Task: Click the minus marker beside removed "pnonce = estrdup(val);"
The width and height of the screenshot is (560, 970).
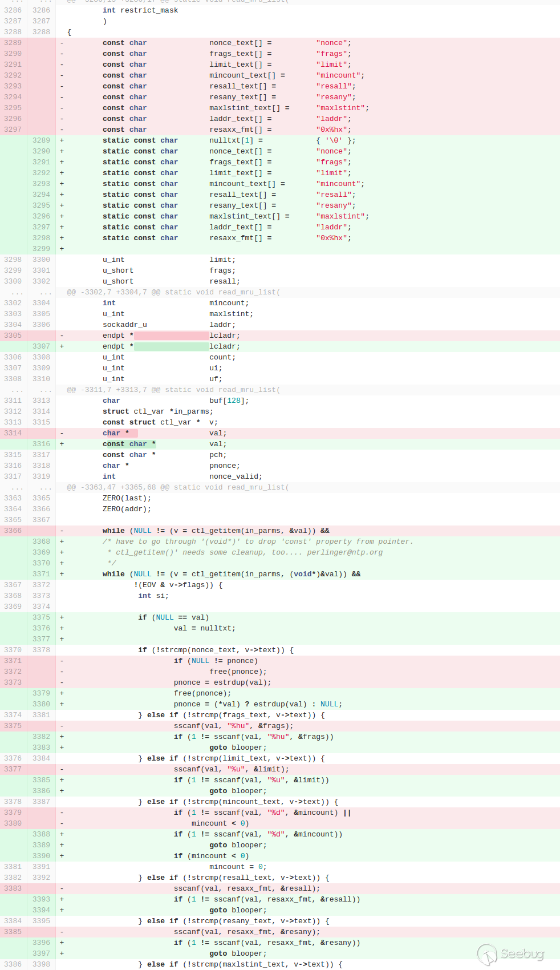Action: pos(62,682)
